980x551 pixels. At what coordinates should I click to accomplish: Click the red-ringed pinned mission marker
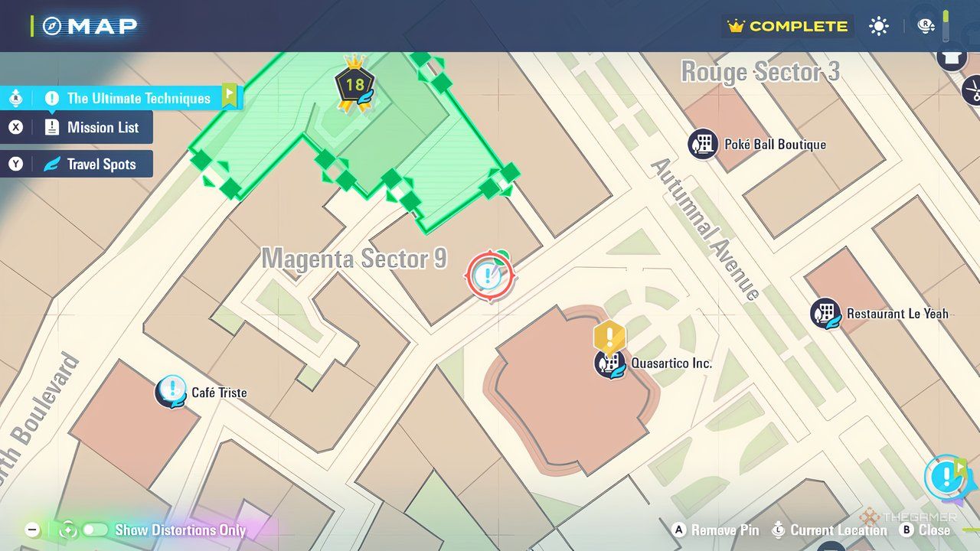pyautogui.click(x=489, y=275)
